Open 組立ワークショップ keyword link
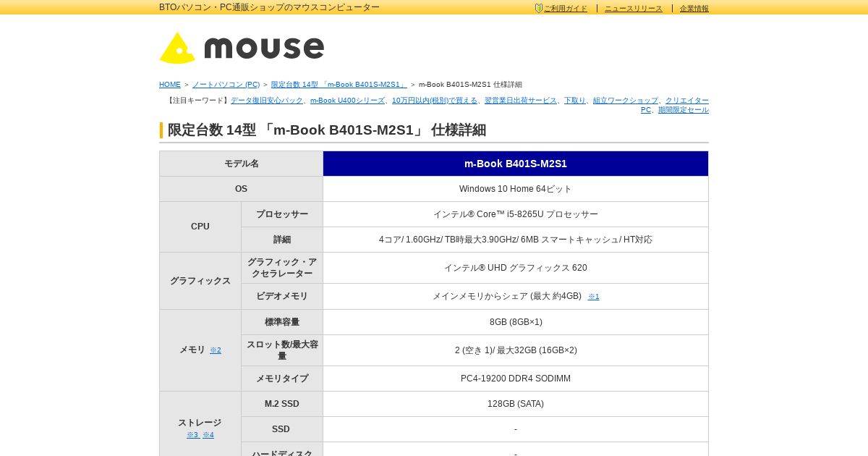 pos(626,101)
